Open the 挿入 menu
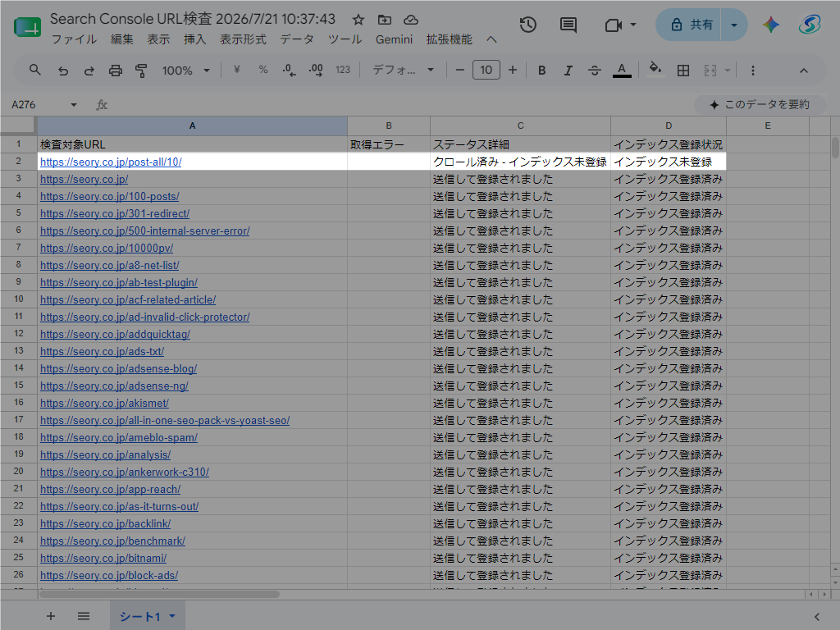 click(194, 39)
